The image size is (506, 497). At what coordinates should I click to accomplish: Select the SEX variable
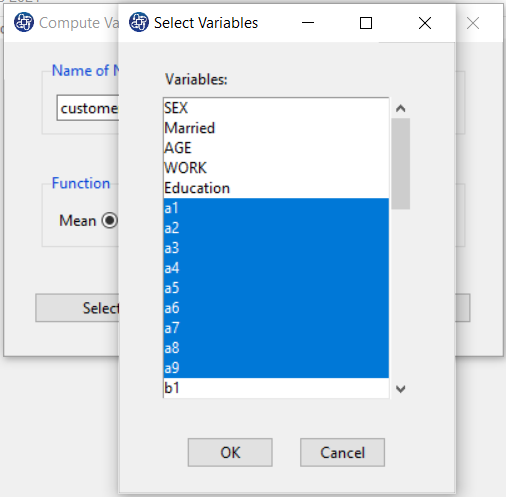click(x=276, y=108)
